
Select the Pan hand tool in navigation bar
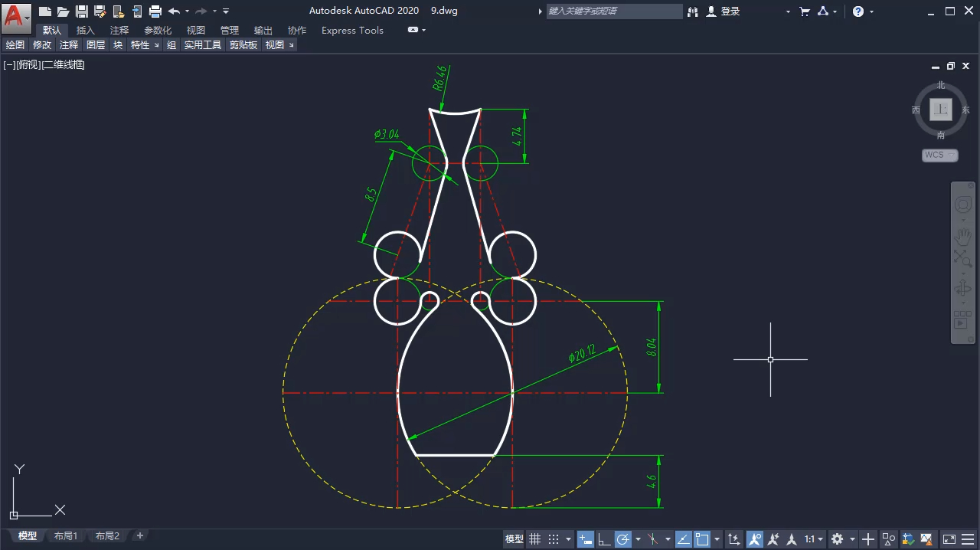coord(962,237)
